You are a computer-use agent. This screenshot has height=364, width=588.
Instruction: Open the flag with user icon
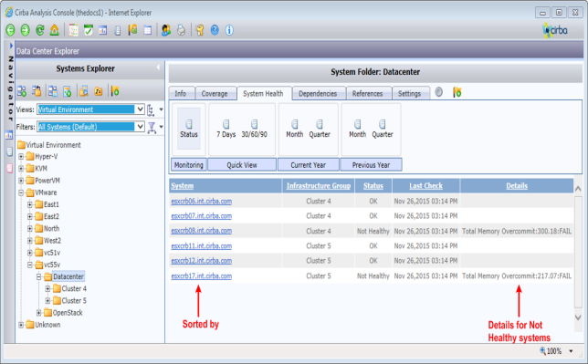tap(132, 30)
